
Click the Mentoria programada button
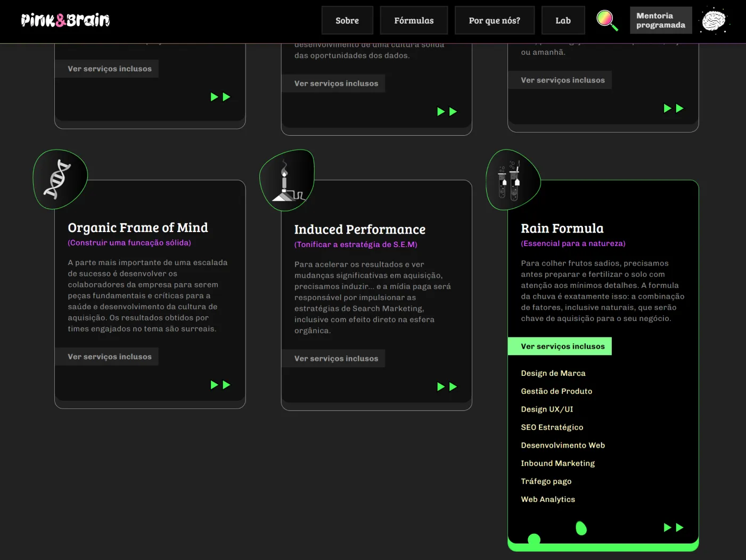pyautogui.click(x=660, y=21)
